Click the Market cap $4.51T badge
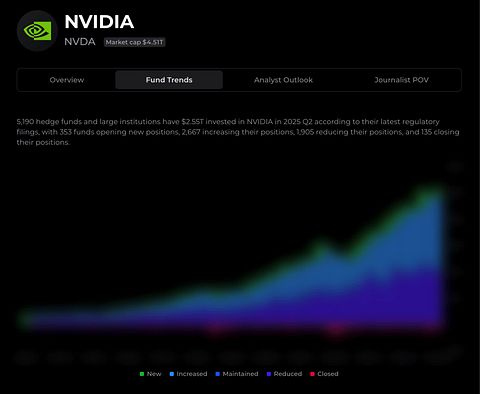The image size is (480, 394). point(134,42)
